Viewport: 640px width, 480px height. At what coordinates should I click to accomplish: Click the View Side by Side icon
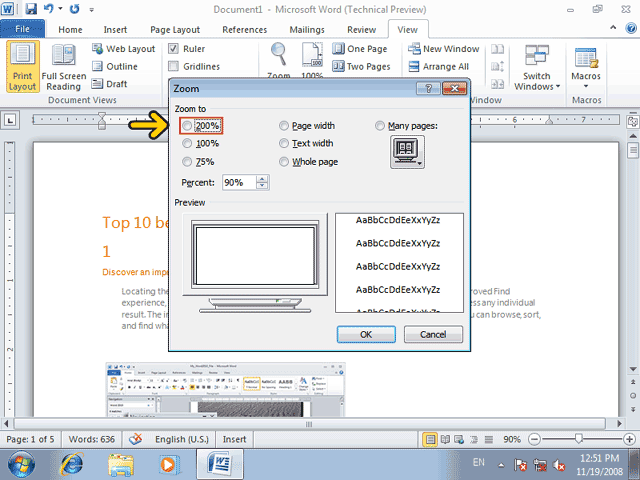coord(497,49)
